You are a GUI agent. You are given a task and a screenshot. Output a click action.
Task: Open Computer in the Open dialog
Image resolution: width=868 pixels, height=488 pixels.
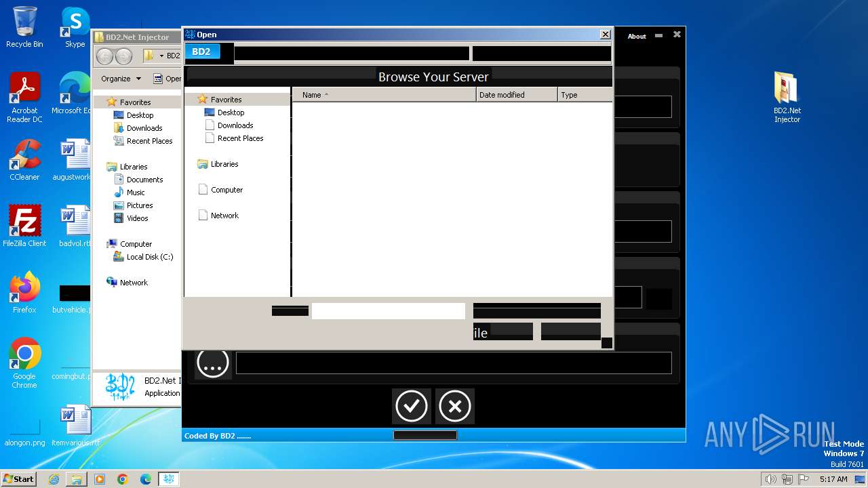pos(226,190)
